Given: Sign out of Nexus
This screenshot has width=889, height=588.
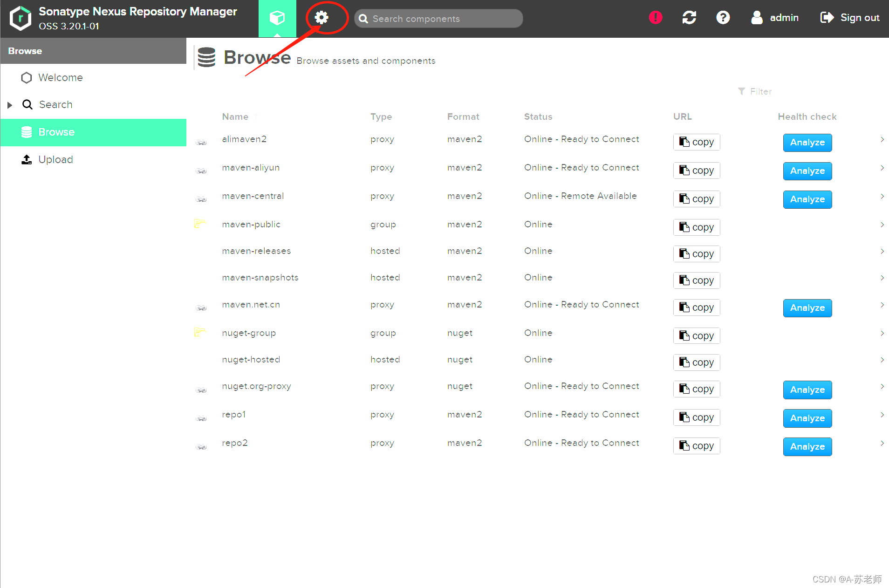Looking at the screenshot, I should (850, 18).
